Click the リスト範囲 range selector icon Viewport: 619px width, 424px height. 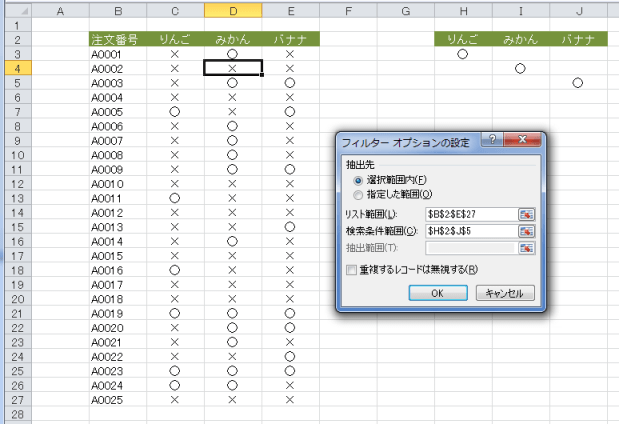click(x=527, y=215)
